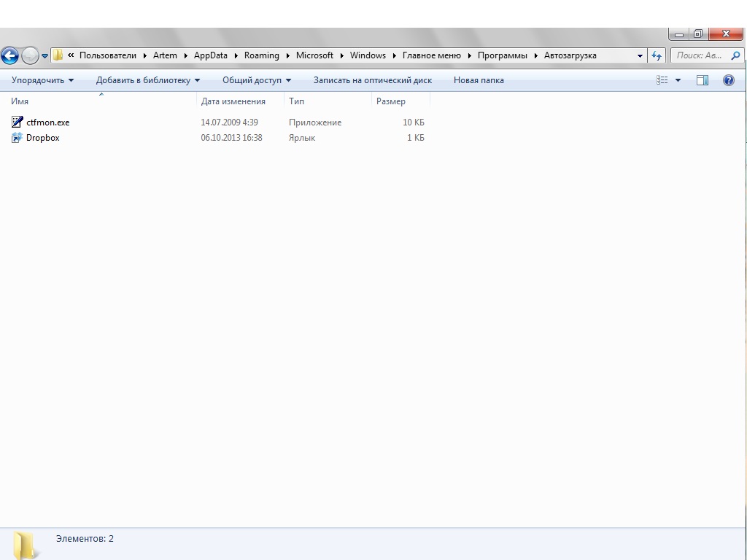Click Записать на оптический диск
This screenshot has width=747, height=560.
[x=372, y=80]
